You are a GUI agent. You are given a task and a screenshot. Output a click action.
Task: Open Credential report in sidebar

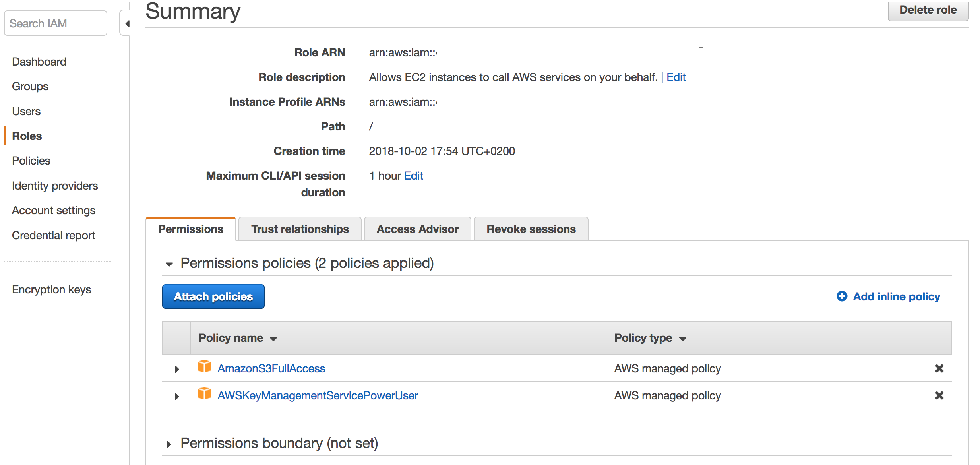tap(53, 235)
